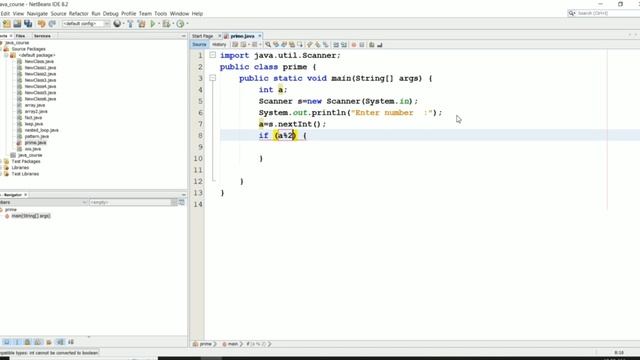Click the Undo arrow icon
The image size is (640, 360).
[41, 24]
